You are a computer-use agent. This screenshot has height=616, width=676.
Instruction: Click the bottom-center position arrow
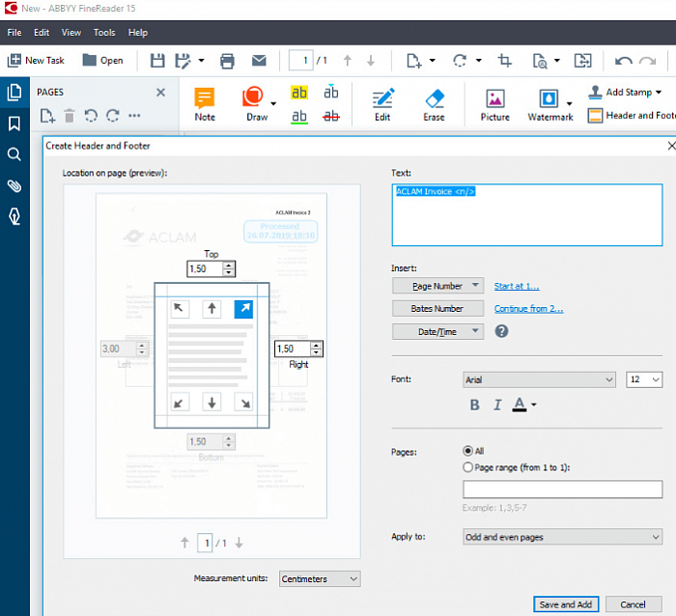pos(212,402)
